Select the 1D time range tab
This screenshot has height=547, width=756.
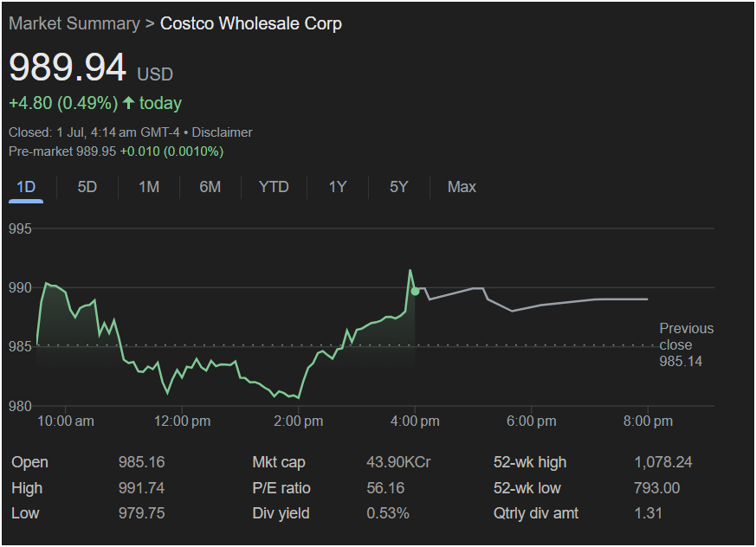26,187
